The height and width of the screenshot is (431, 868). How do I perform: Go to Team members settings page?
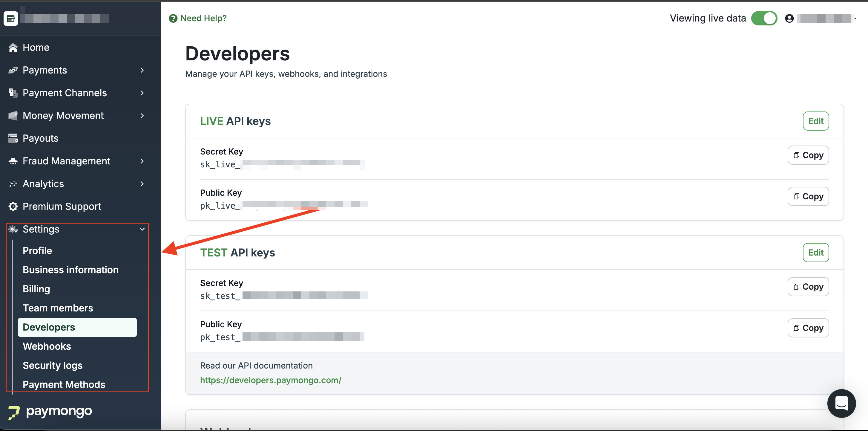point(58,308)
